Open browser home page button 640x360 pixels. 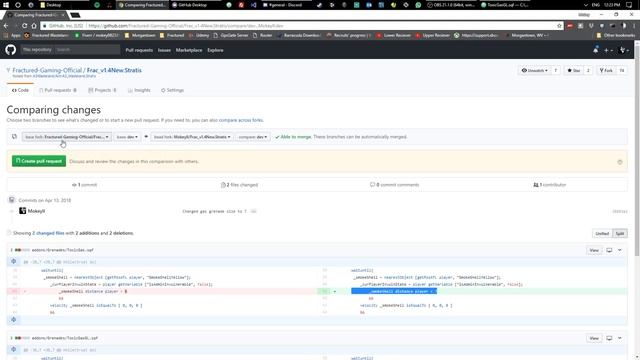point(34,25)
